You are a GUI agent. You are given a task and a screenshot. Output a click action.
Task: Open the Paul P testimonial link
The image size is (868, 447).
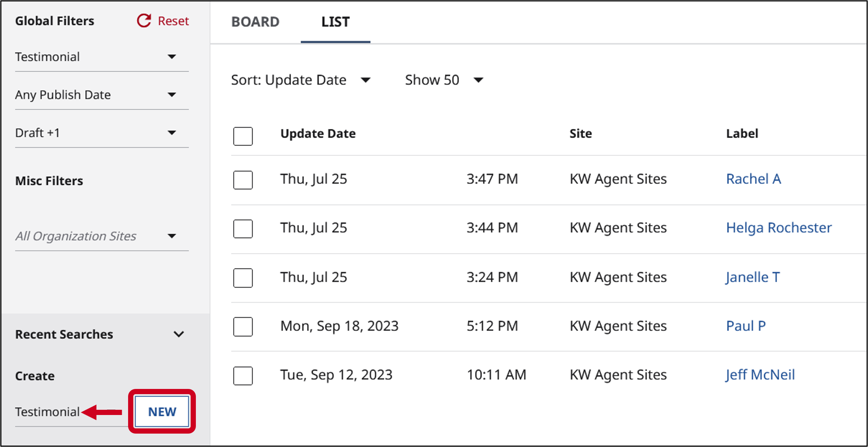tap(746, 326)
